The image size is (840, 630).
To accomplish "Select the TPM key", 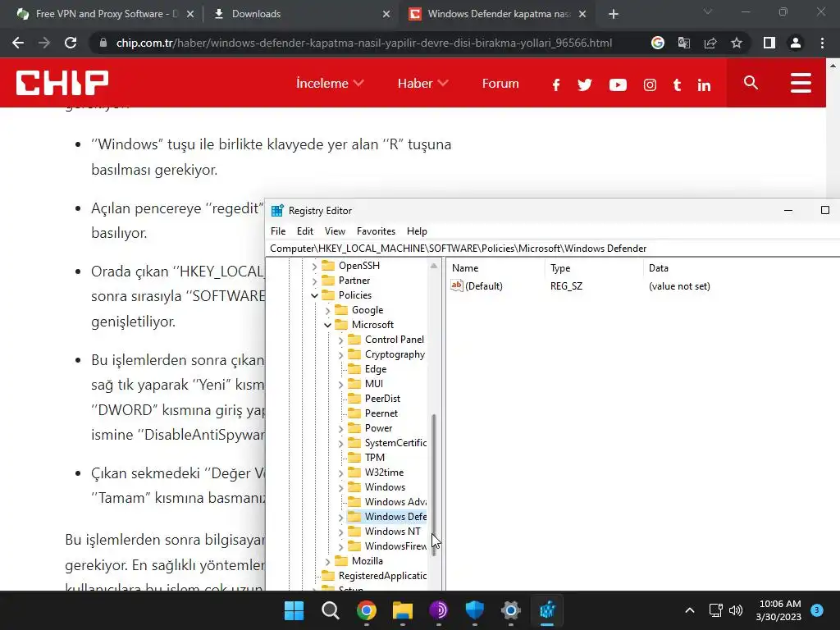I will (374, 458).
